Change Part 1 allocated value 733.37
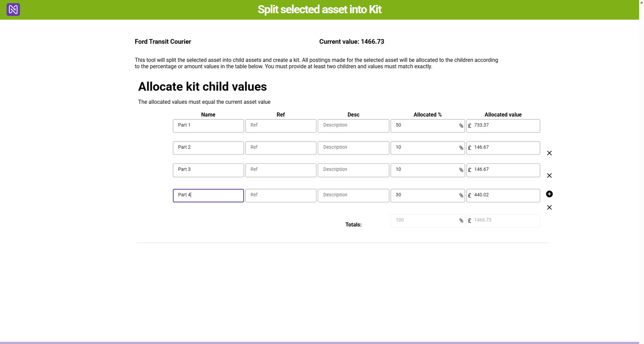This screenshot has width=644, height=344. [504, 126]
